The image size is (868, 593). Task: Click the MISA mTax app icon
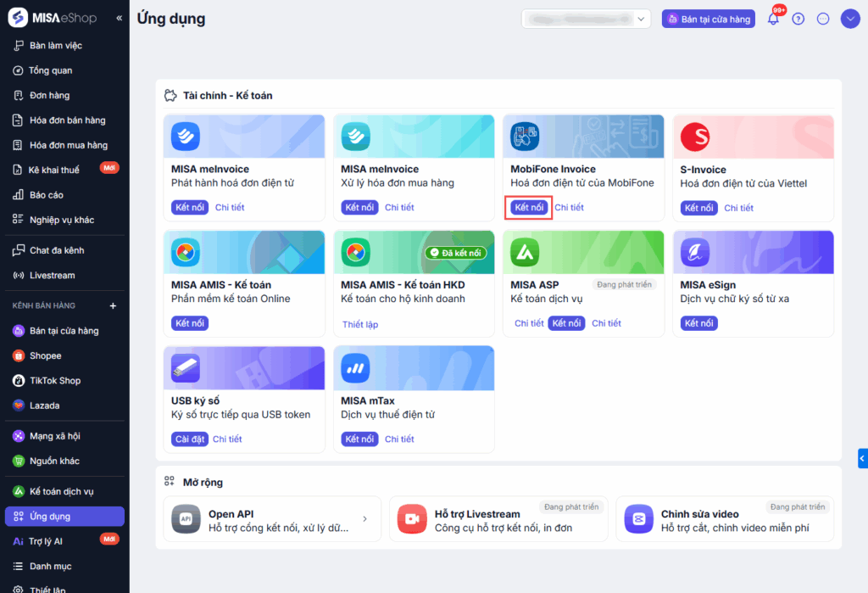click(355, 368)
